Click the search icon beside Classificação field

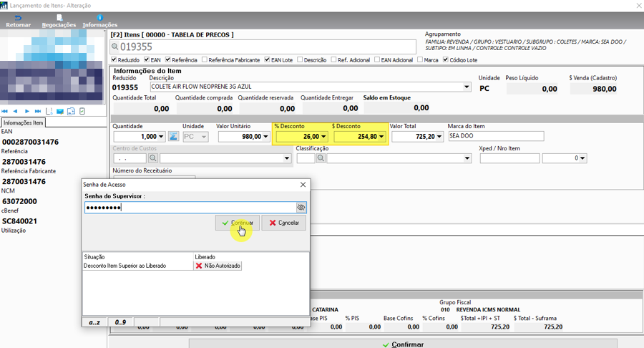point(321,158)
